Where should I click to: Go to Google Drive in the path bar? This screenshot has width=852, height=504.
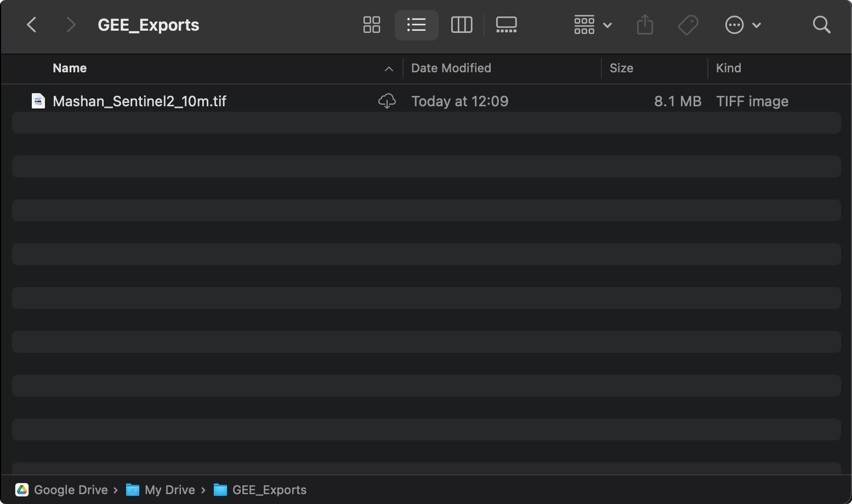[61, 490]
